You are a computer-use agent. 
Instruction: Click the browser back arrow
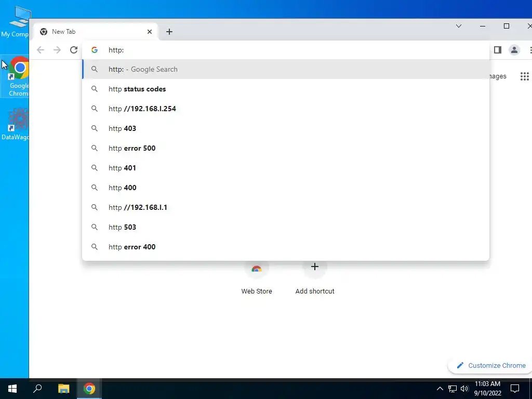tap(41, 50)
